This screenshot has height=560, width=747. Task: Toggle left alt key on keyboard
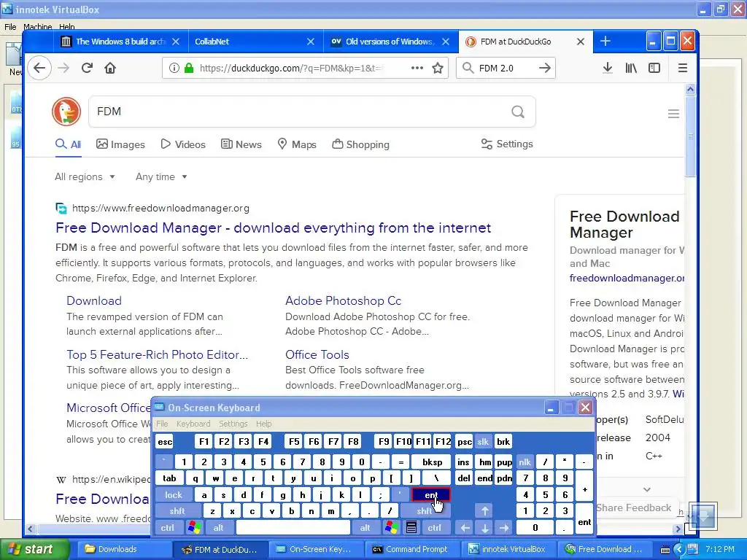coord(219,528)
